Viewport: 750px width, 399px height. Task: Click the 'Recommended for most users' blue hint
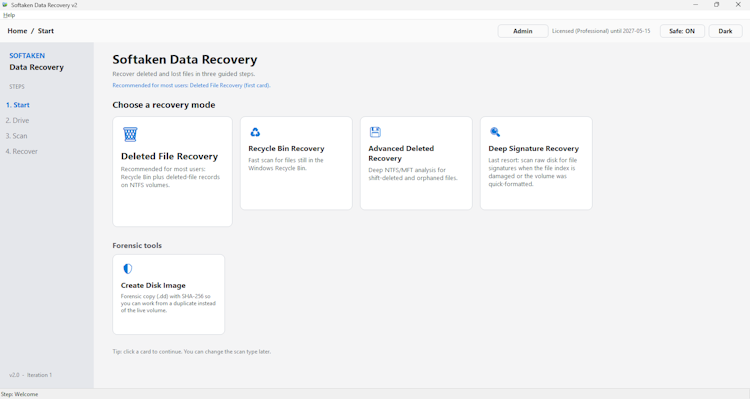[x=191, y=85]
